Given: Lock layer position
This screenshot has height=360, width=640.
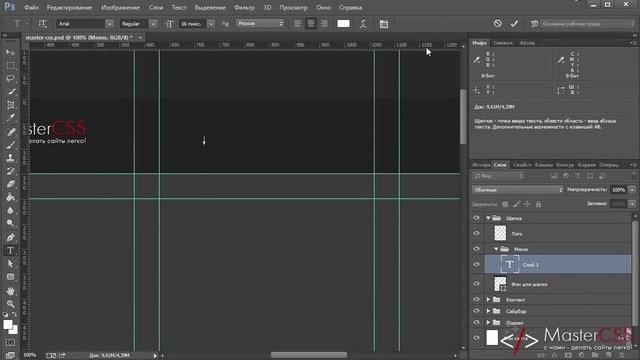Looking at the screenshot, I should point(527,204).
